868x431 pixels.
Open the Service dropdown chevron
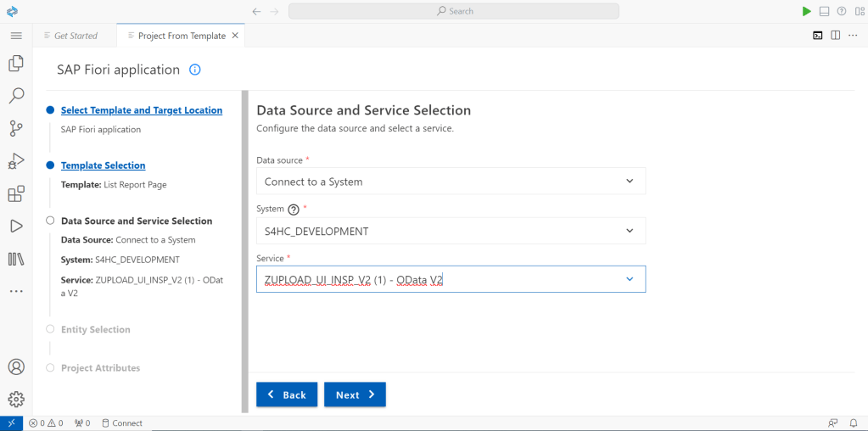pos(629,279)
